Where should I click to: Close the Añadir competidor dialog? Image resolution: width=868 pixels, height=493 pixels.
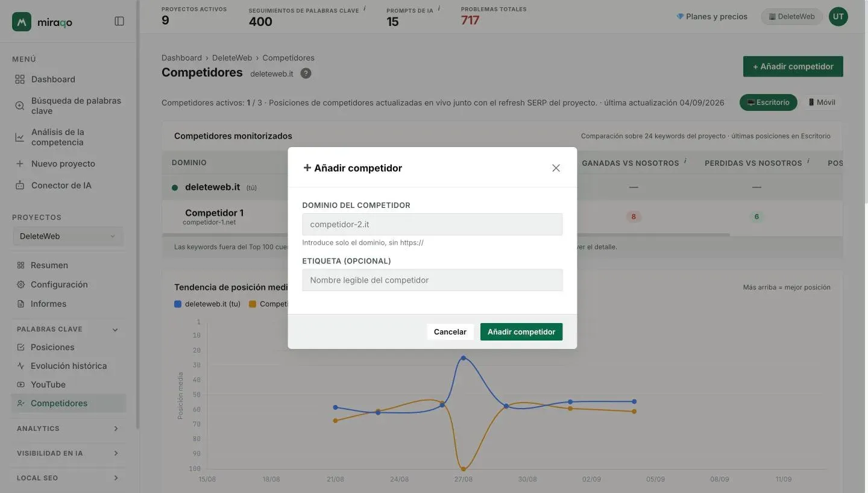pos(556,168)
